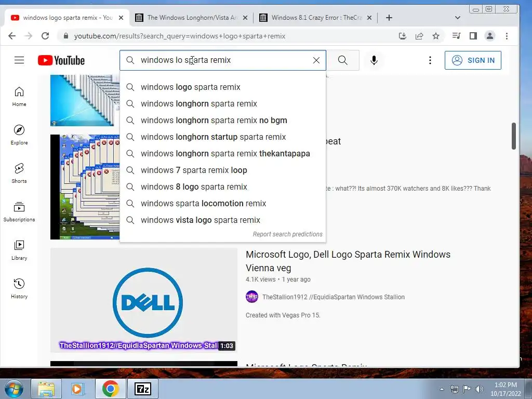Viewport: 532px width, 399px height.
Task: Choose suggestion windows longhorn sparta remix
Action: [222, 104]
